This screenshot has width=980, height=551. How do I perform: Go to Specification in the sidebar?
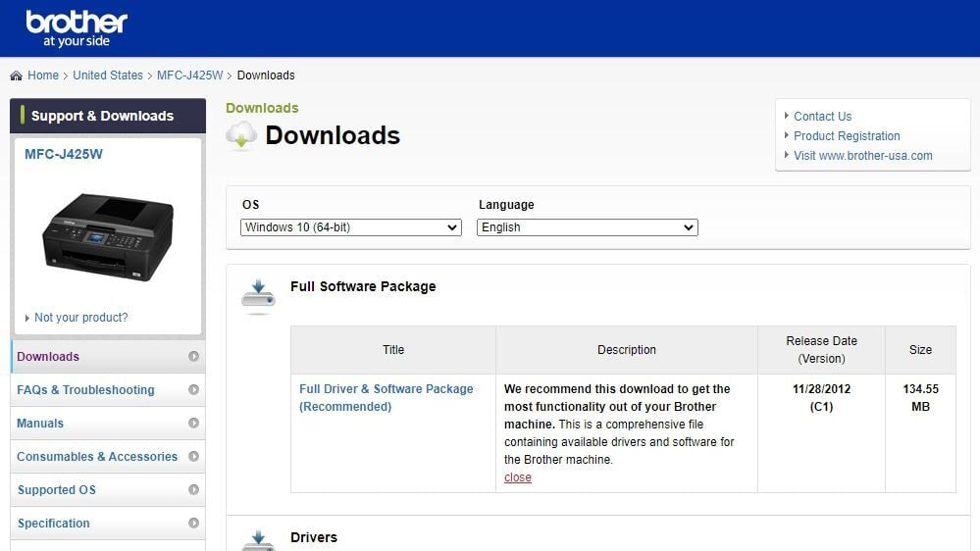tap(54, 524)
